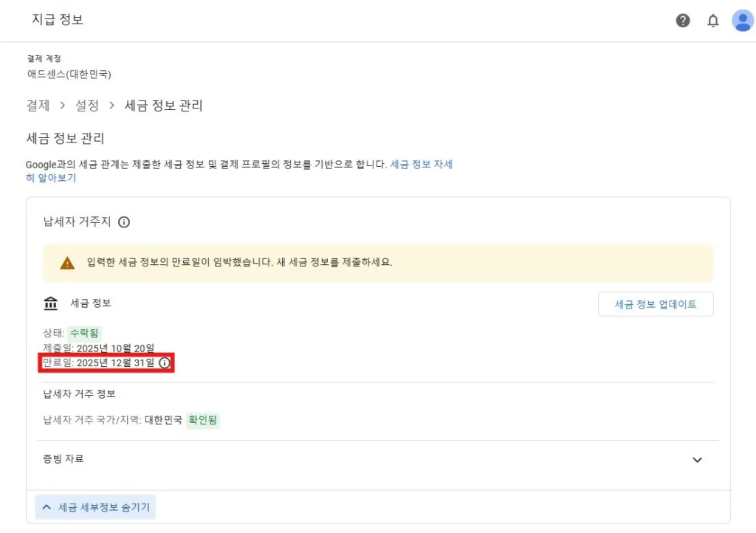This screenshot has height=533, width=756.
Task: Click the notification bell icon
Action: coord(713,20)
